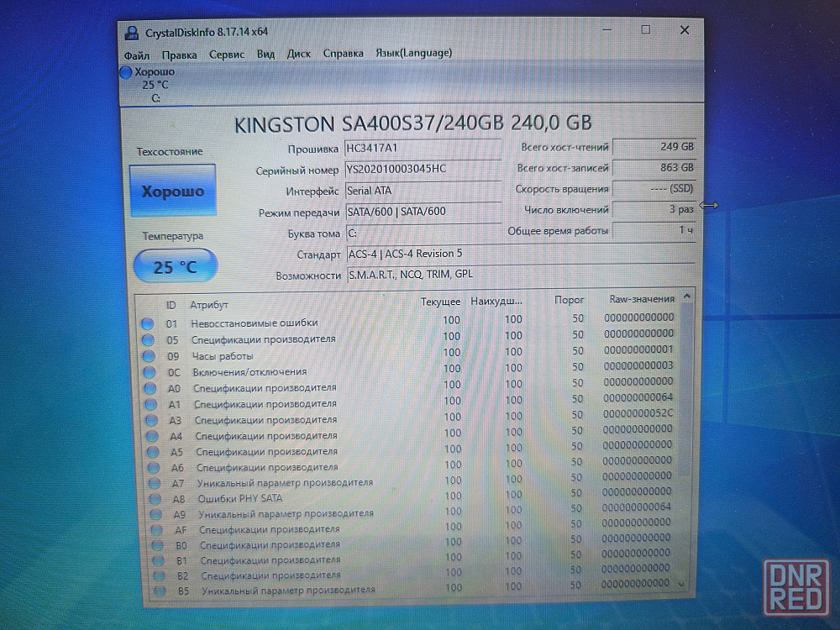Select the Включения/отключения attribute row
The width and height of the screenshot is (840, 630).
[410, 369]
